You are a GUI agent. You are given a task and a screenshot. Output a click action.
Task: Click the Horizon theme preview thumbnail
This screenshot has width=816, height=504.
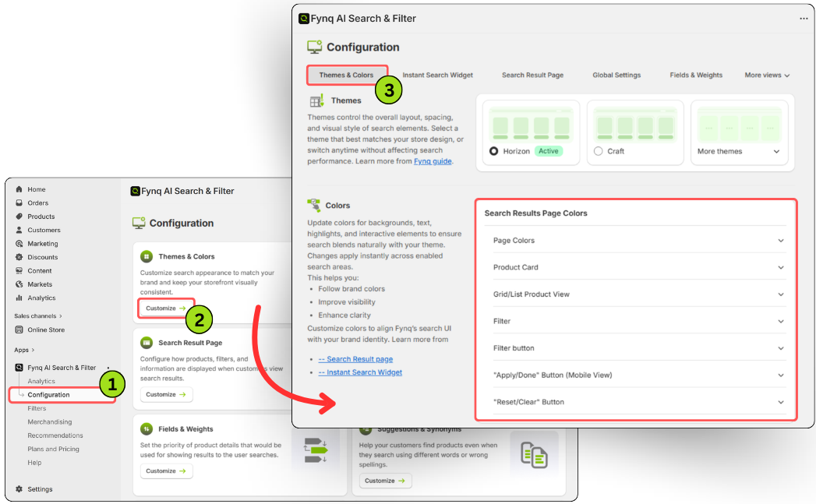tap(531, 125)
